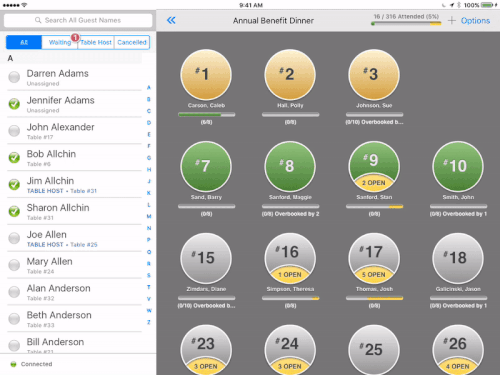This screenshot has width=500, height=375.
Task: Check in Bill Anderson
Action: [14, 345]
